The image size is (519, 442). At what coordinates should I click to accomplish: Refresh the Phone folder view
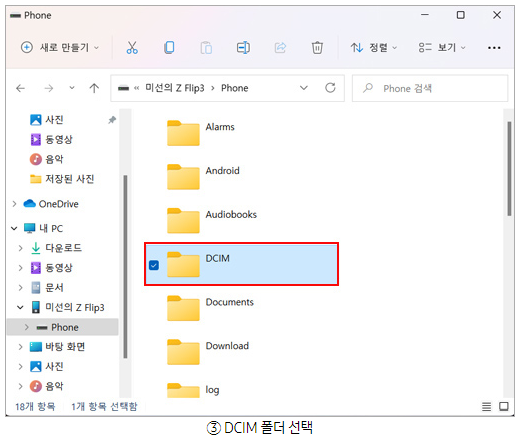[x=330, y=88]
